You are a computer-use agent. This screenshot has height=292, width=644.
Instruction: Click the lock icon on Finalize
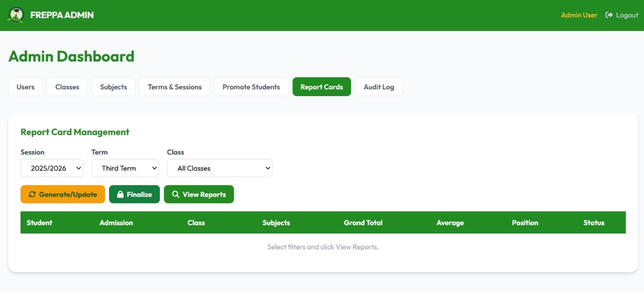(x=120, y=194)
